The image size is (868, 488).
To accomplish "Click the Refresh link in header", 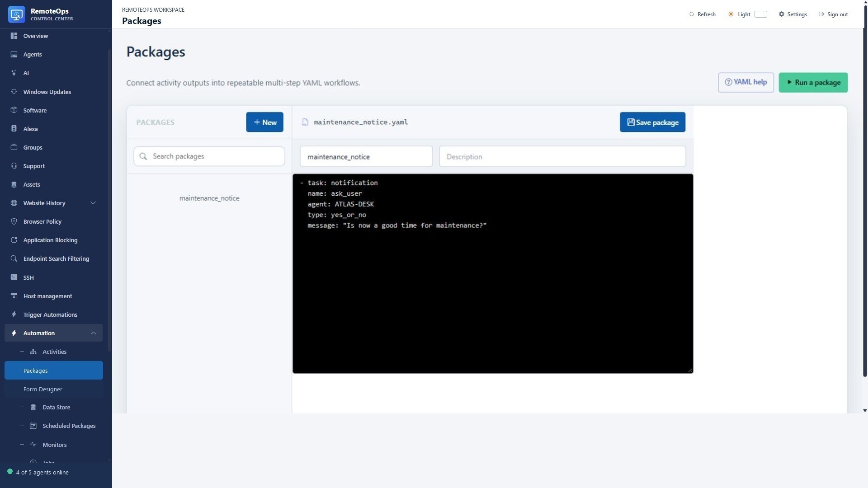I will [x=702, y=14].
